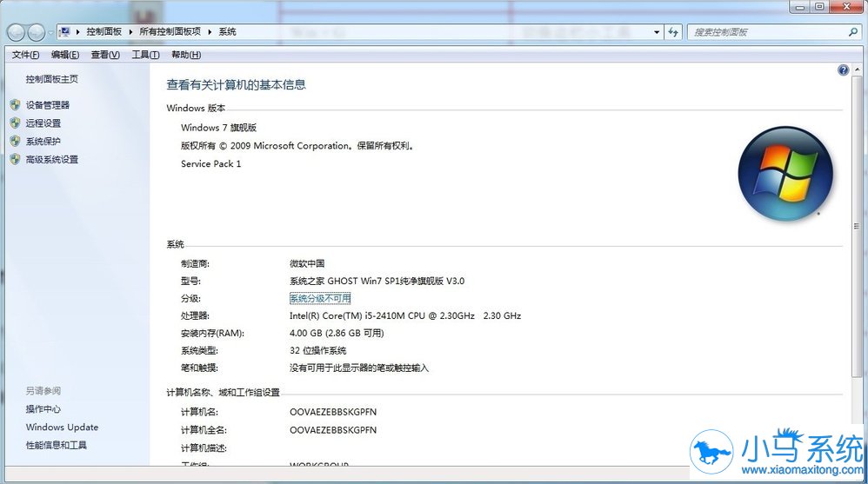The image size is (868, 484).
Task: Select system type value 32 位操作系统
Action: coord(317,350)
